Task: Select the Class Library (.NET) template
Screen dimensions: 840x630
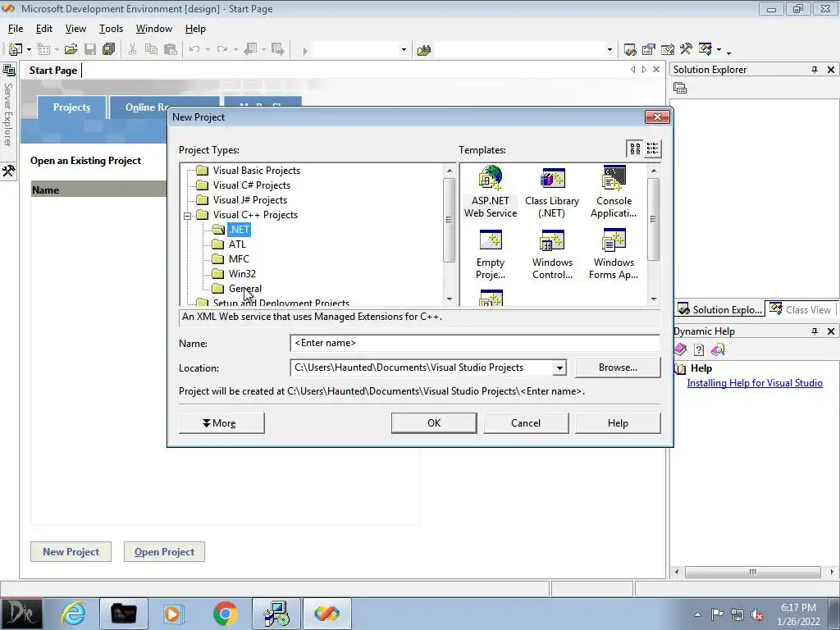Action: coord(552,192)
